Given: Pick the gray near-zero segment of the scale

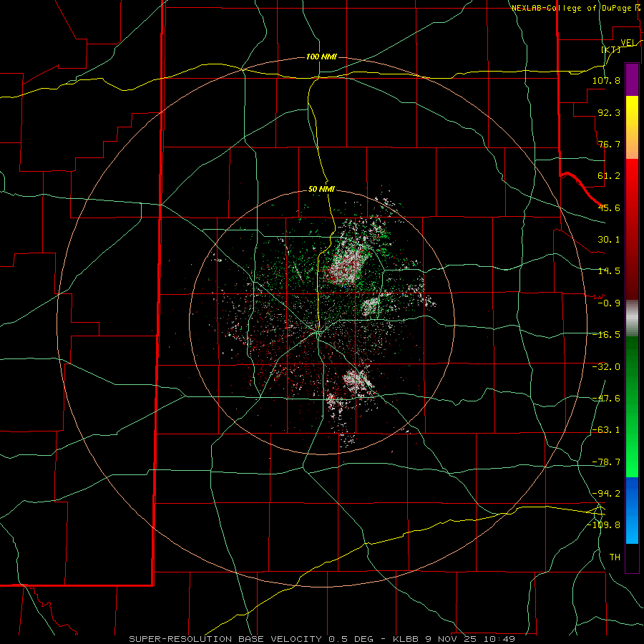Looking at the screenshot, I should click(x=632, y=318).
